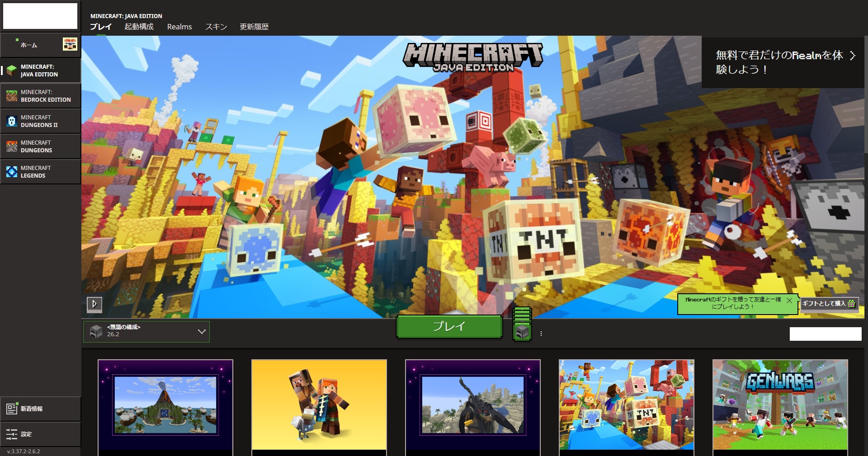Click the furnace icon in the configuration selector

[96, 331]
